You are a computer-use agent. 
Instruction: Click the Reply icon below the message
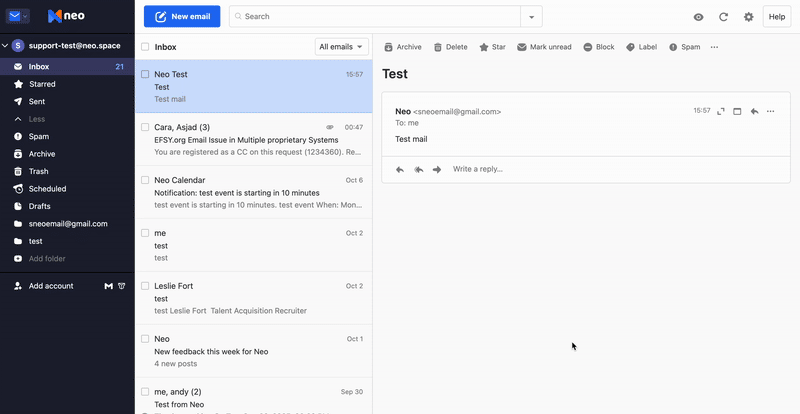coord(400,169)
